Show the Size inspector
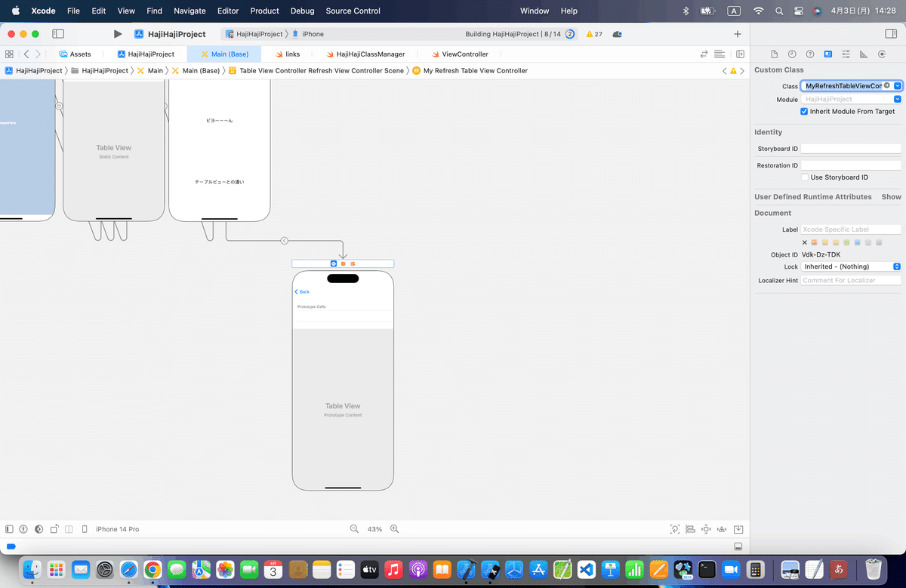Screen dimensions: 906x588 click(864, 54)
